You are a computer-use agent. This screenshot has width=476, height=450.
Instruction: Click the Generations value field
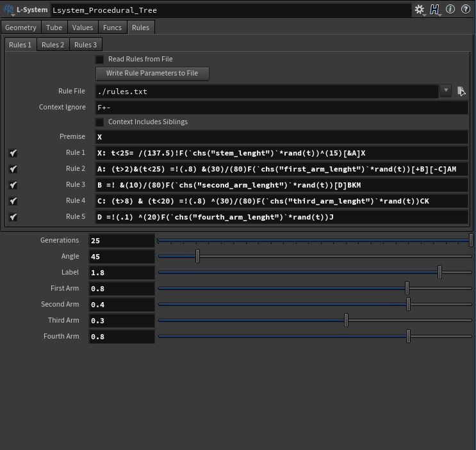122,241
